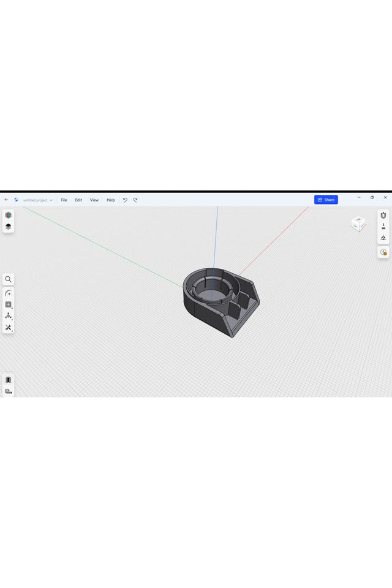
Task: Click the bookmark-style icon at bottom left
Action: click(8, 380)
